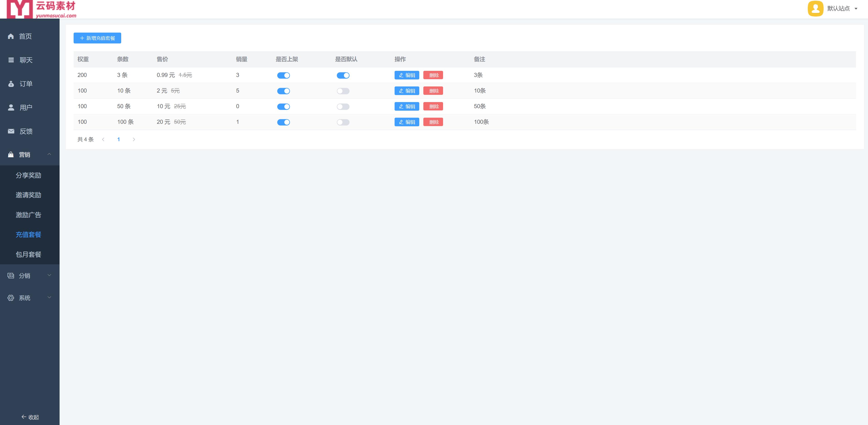Toggle 是否上架 switch for the 10 条 package
Image resolution: width=868 pixels, height=425 pixels.
tap(283, 91)
